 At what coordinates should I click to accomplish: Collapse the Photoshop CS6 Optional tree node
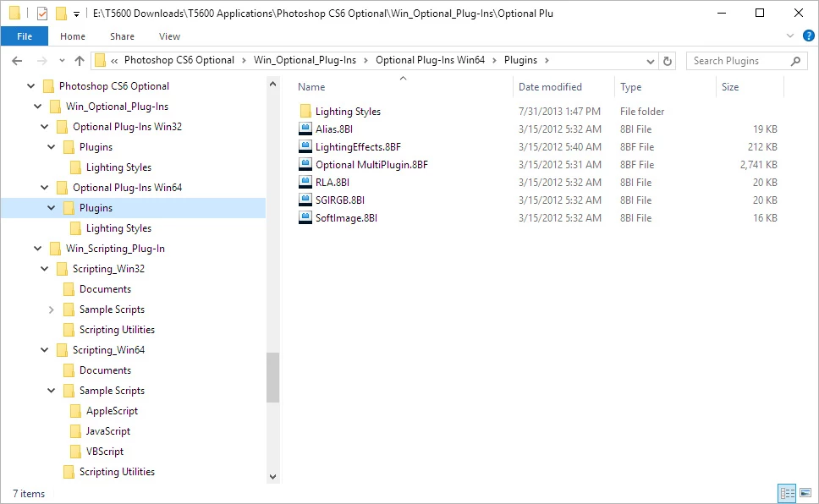coord(30,86)
